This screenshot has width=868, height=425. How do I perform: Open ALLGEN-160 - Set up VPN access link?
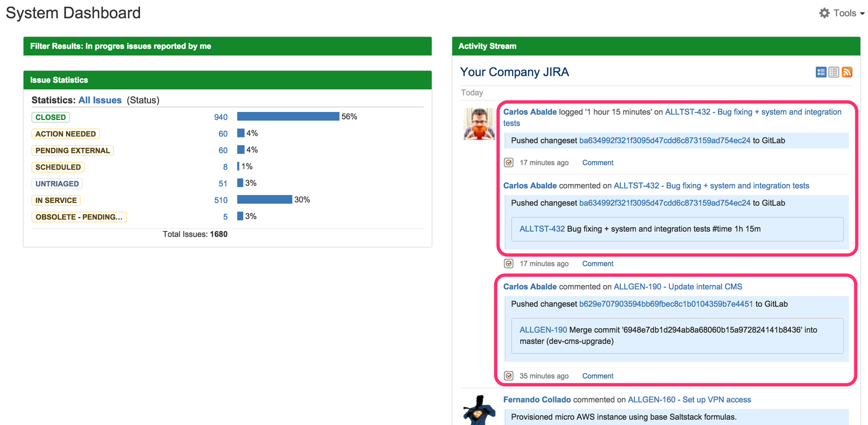coord(689,399)
